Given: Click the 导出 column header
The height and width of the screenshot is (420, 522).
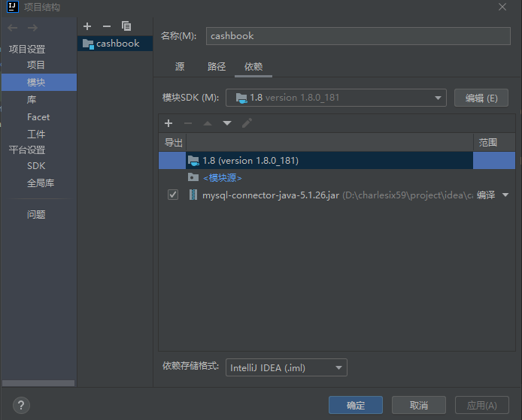Looking at the screenshot, I should click(173, 143).
